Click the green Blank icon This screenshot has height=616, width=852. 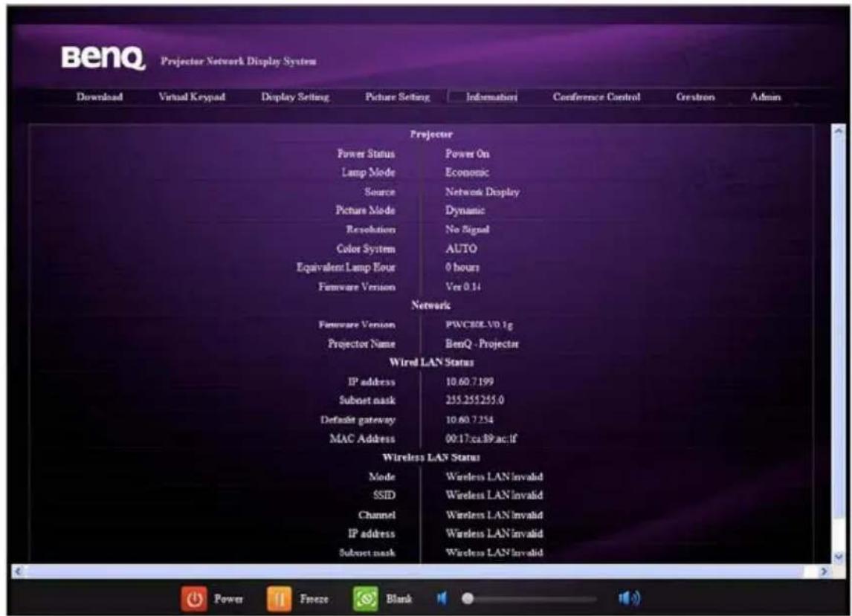[x=366, y=599]
